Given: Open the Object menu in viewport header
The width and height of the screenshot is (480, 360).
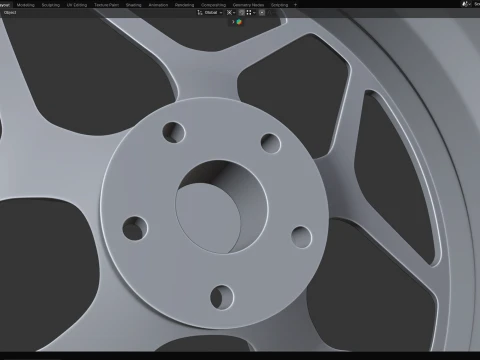Looking at the screenshot, I should (x=10, y=12).
